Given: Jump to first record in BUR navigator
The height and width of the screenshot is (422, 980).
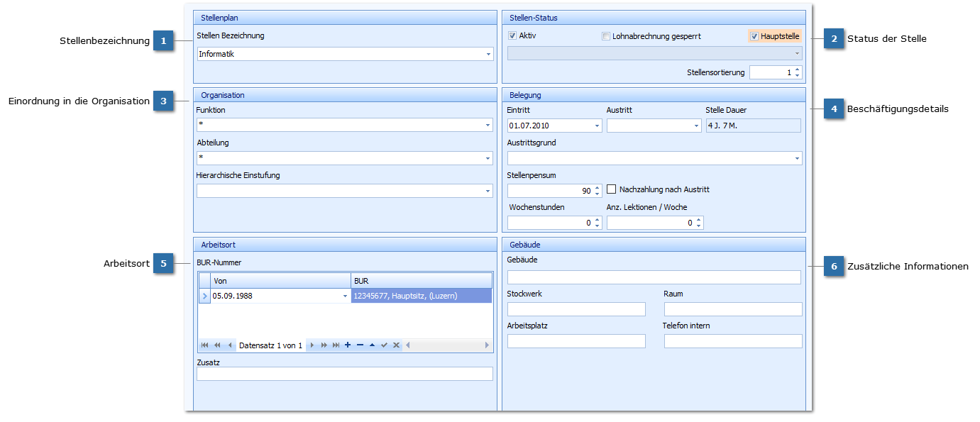Looking at the screenshot, I should (204, 345).
